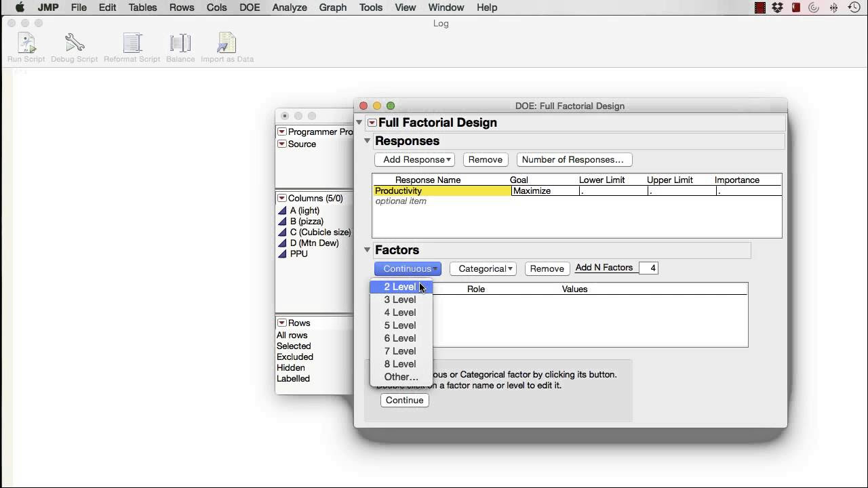
Task: Select C (Cubicle size) column name
Action: (321, 232)
